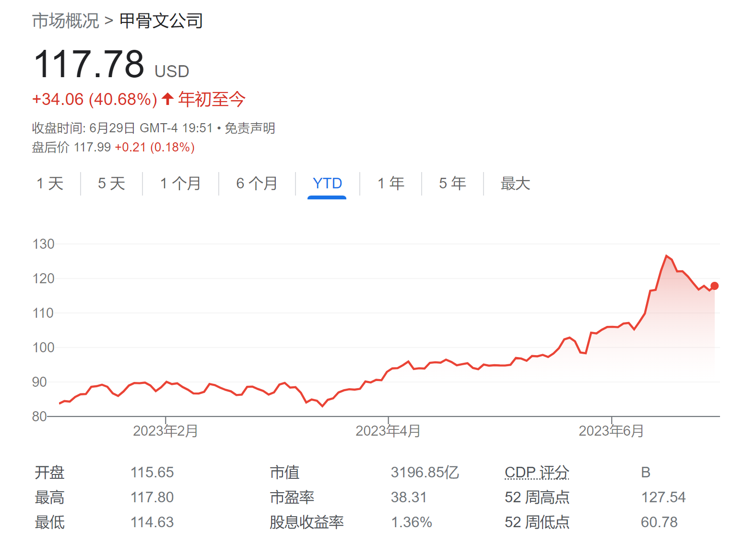Switch to the 6 个月 range tab

pos(257,183)
